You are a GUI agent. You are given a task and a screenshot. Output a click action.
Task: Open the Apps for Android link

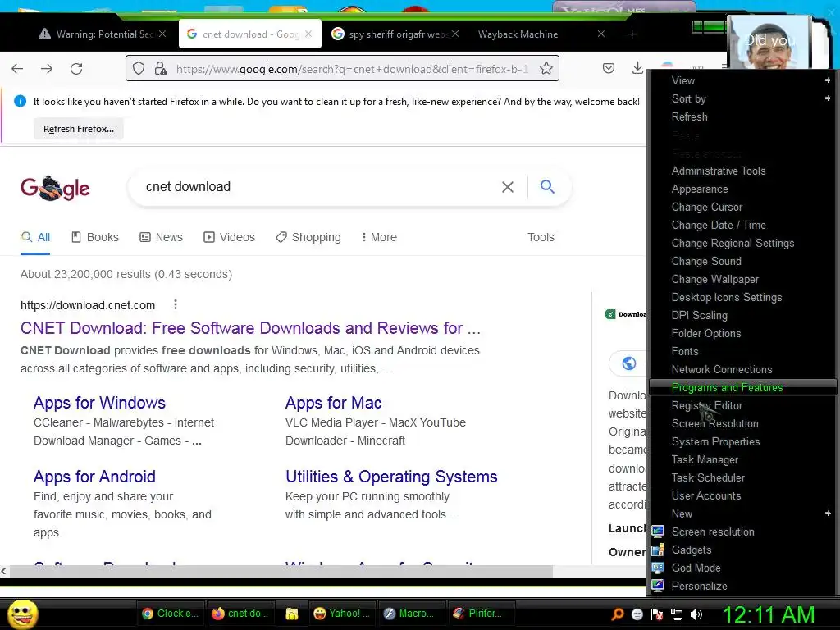(94, 477)
